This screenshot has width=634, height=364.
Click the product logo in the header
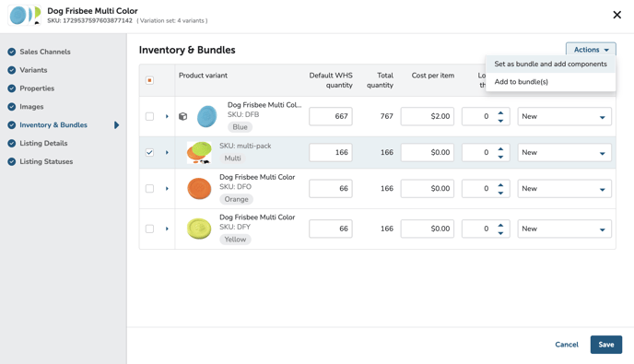pyautogui.click(x=25, y=16)
